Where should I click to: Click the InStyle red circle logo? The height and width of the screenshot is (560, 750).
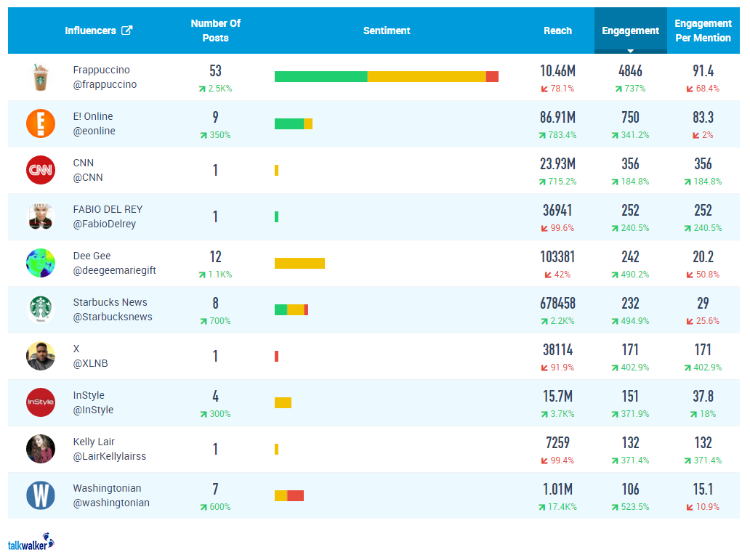(41, 402)
